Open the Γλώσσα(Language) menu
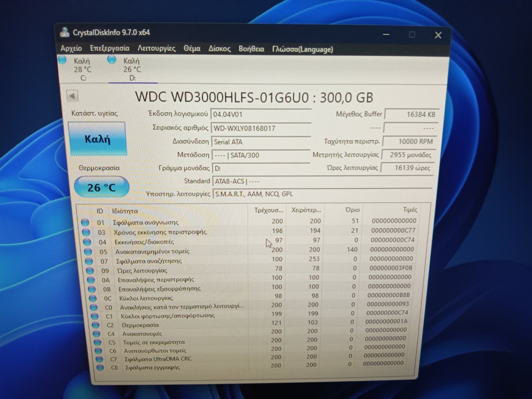Screen dimensions: 532x399 coord(302,49)
